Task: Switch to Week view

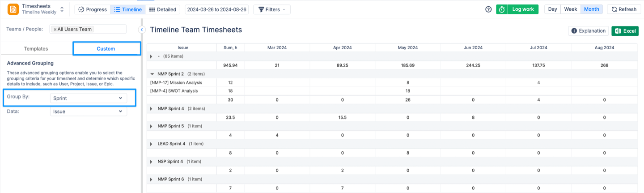Action: pos(570,9)
